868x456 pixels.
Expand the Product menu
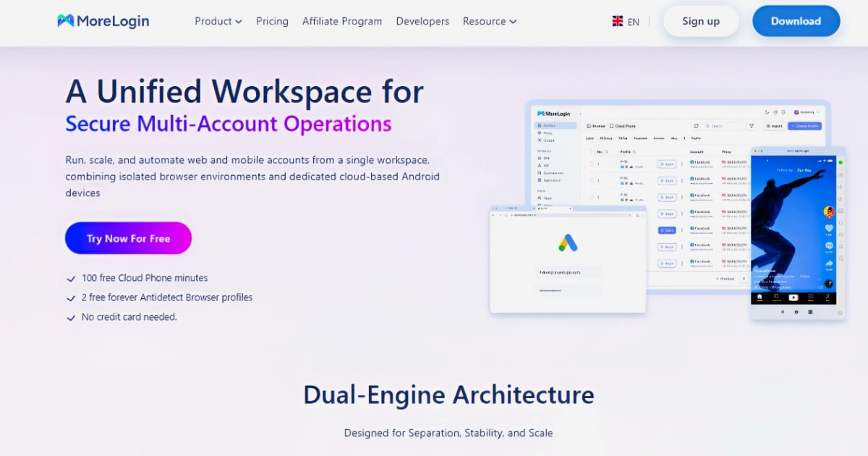click(218, 21)
